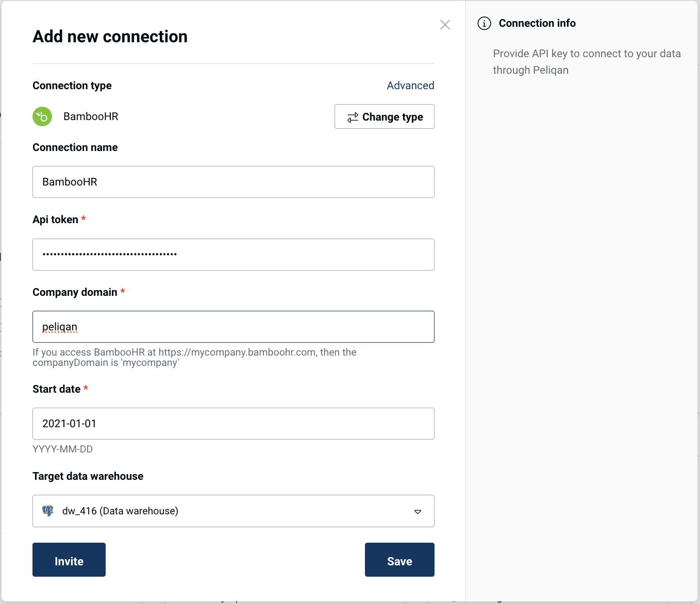Click the 'Connection info' title
The height and width of the screenshot is (604, 700).
point(537,23)
